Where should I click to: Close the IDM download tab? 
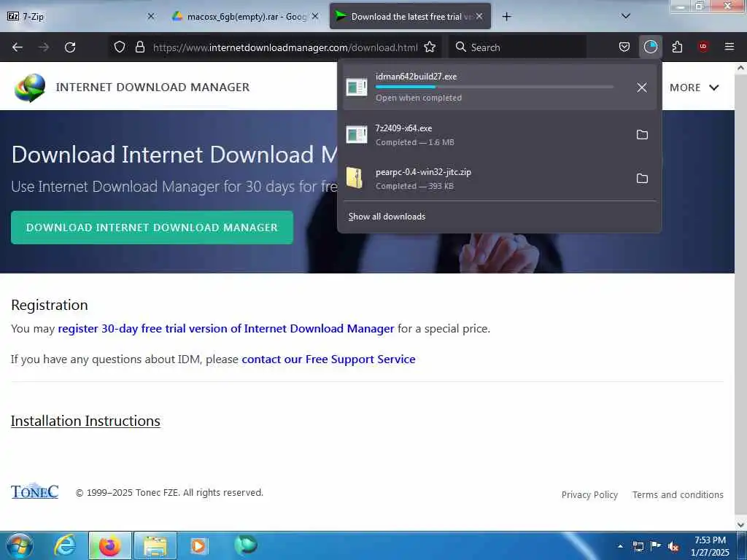point(479,17)
